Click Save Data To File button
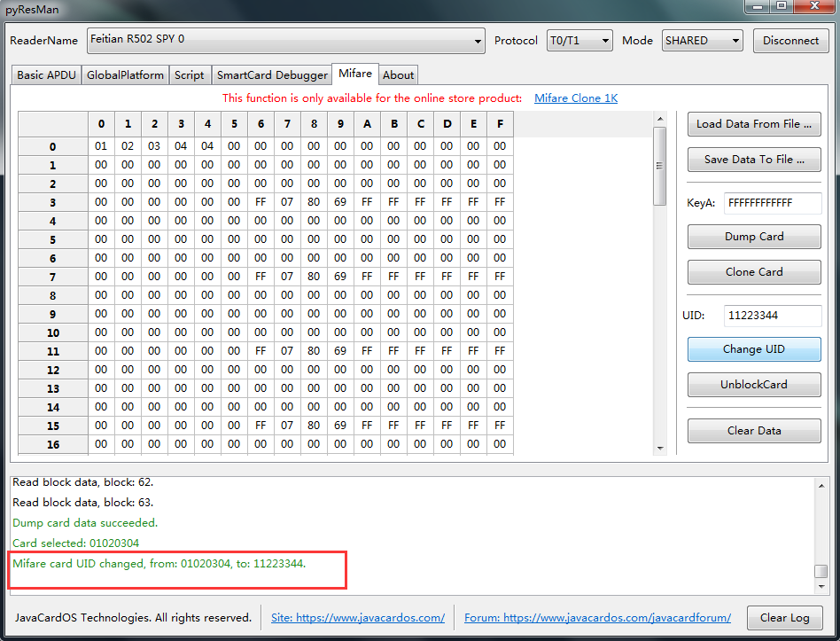This screenshot has width=840, height=641. 753,160
